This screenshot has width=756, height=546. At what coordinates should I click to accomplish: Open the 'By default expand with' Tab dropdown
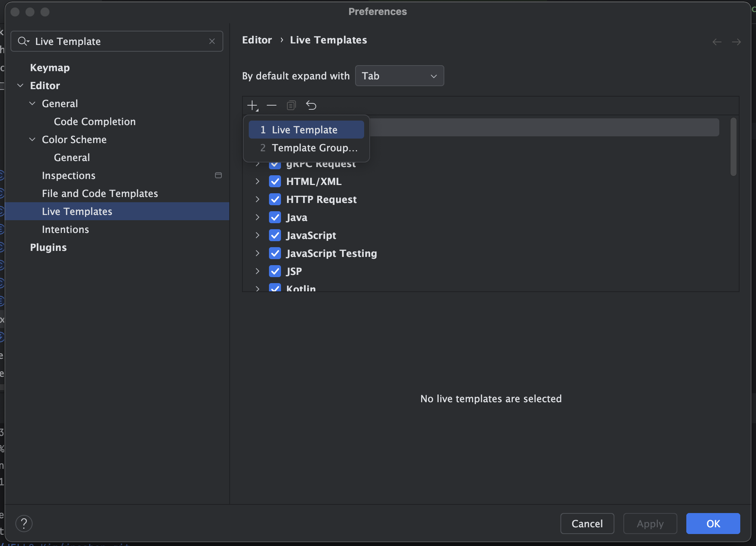pos(399,76)
